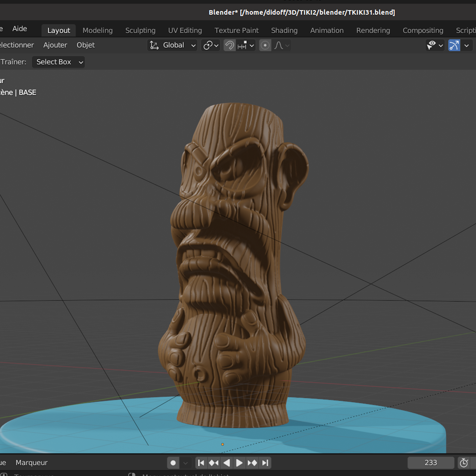
Task: Open the selectability and visibility eye menu
Action: [x=434, y=45]
